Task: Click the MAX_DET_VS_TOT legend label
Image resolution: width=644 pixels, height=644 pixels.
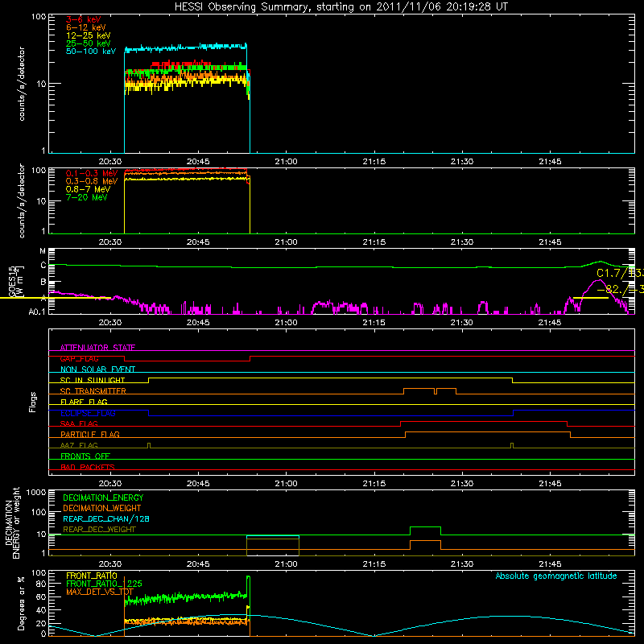Action: tap(99, 592)
